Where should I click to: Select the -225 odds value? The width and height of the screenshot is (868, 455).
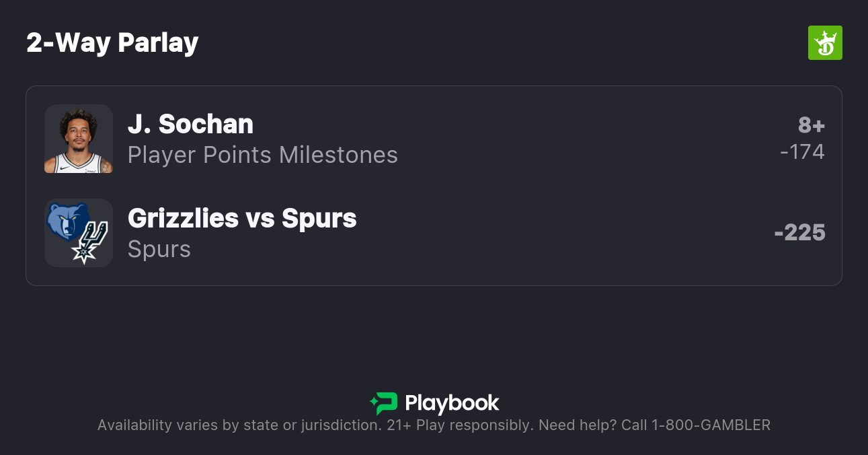[799, 233]
